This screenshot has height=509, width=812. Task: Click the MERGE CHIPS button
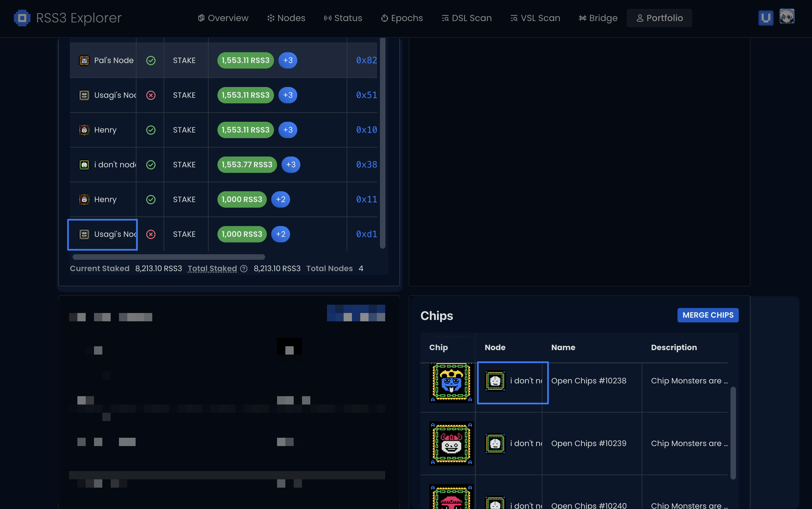tap(708, 315)
